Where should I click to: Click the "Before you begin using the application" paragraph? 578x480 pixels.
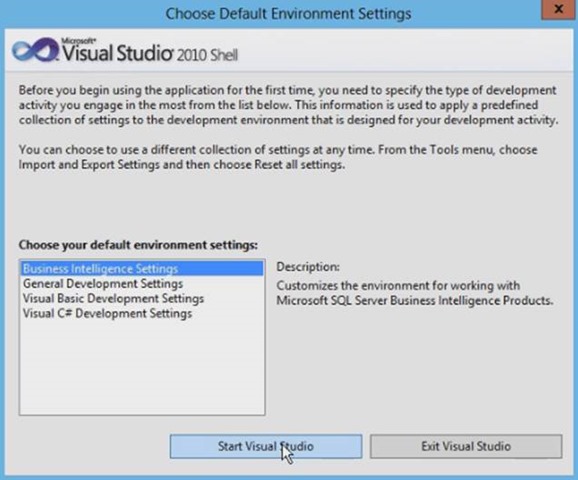tap(288, 105)
